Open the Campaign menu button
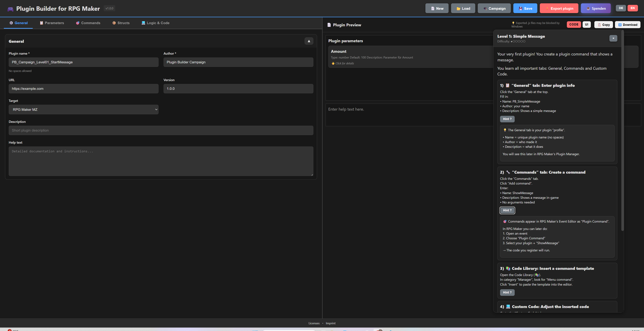The width and height of the screenshot is (644, 331). point(494,9)
